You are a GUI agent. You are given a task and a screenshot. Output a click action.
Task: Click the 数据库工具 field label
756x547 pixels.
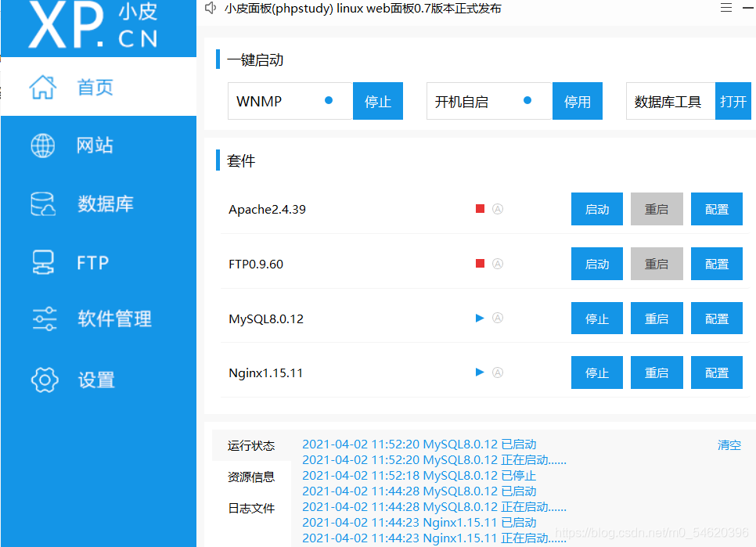pos(668,102)
